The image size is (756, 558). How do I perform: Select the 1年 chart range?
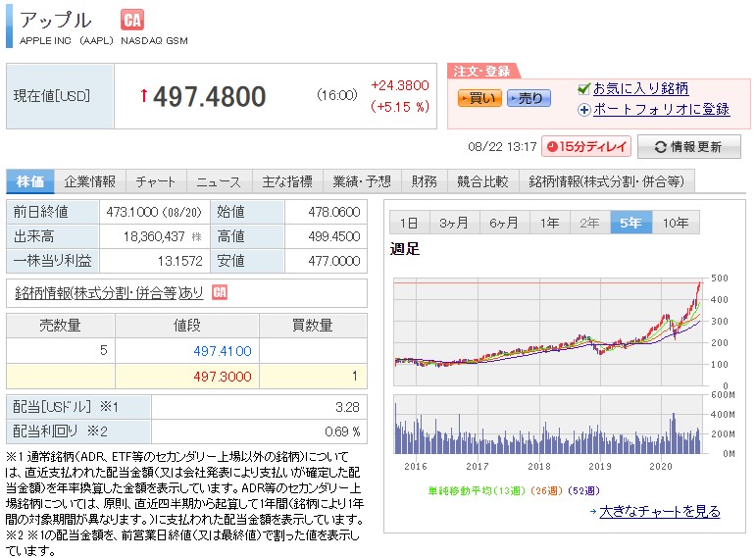point(549,223)
